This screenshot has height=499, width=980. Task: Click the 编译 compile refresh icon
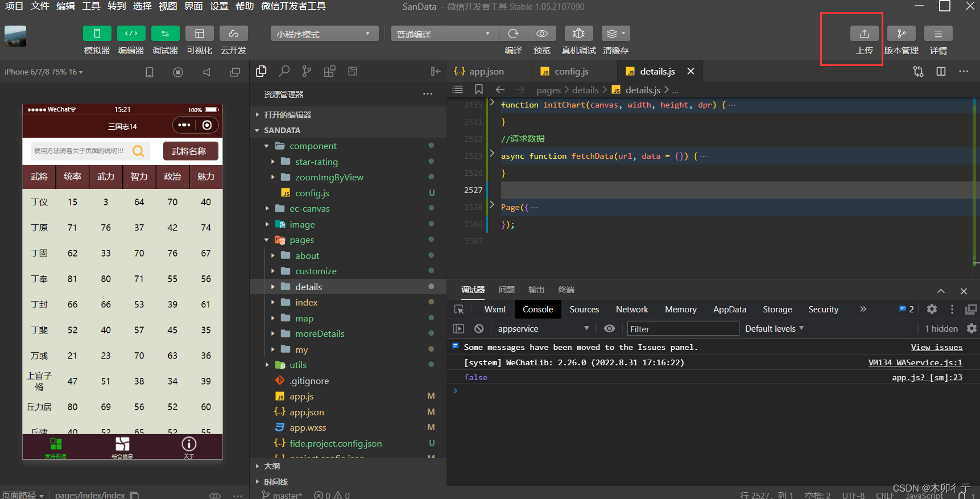point(513,34)
